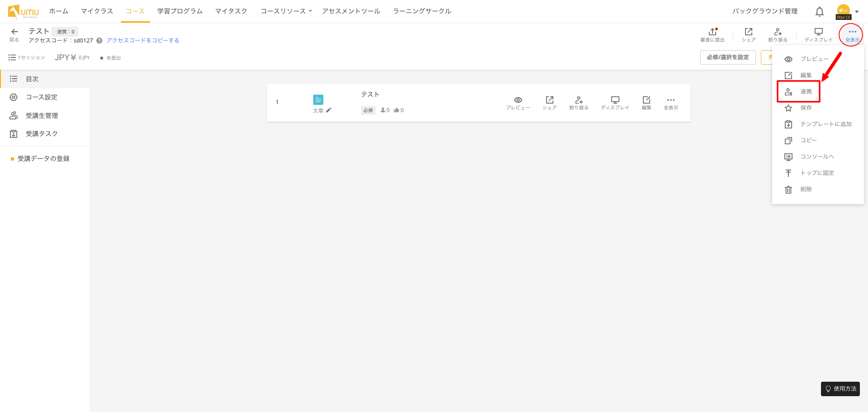Click the session title テスト

pyautogui.click(x=370, y=95)
